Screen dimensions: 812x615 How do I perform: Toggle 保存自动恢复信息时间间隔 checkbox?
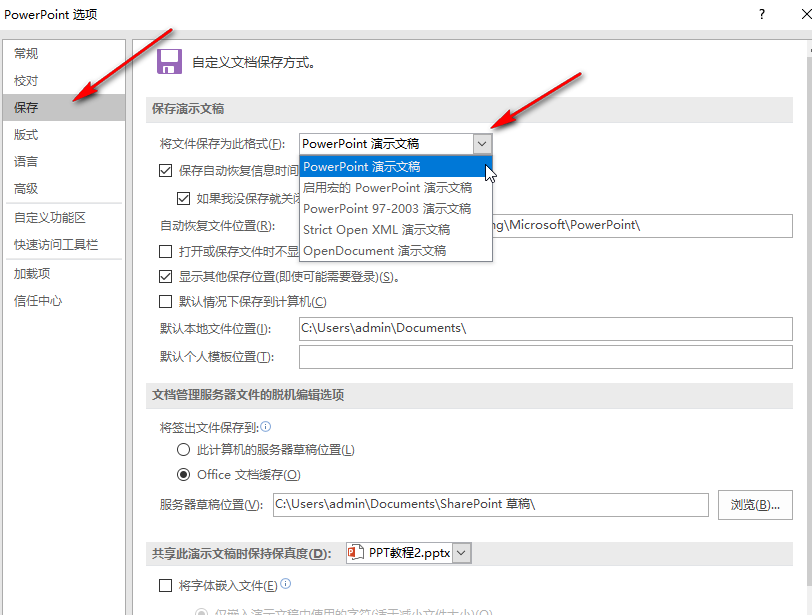166,171
